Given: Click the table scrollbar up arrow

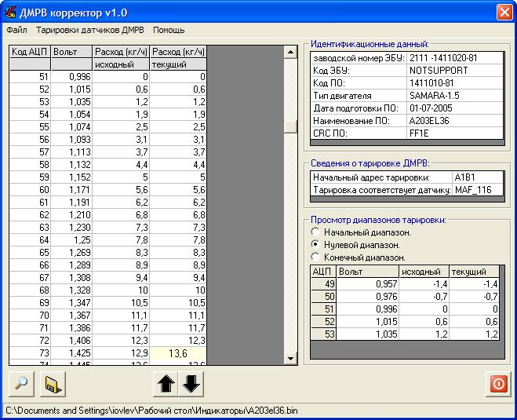Looking at the screenshot, I should coord(290,52).
